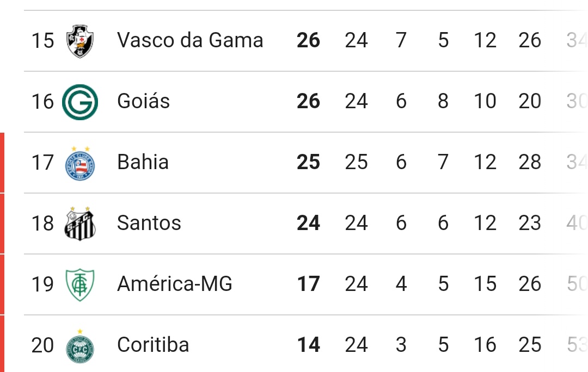
Task: Click the Goiás green G crest
Action: (x=80, y=102)
